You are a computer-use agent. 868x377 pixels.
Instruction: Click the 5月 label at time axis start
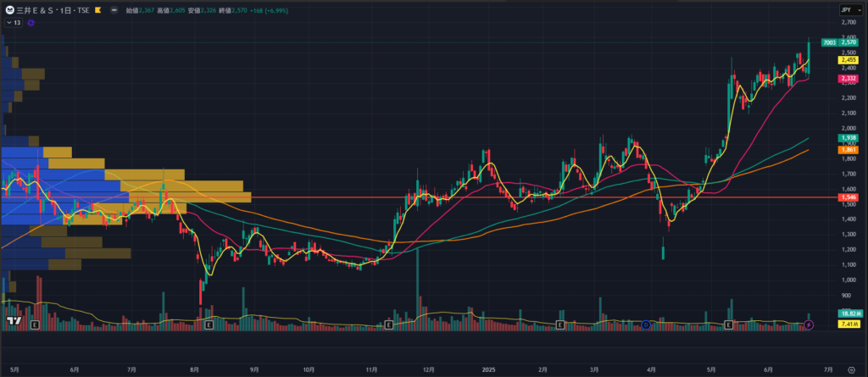click(15, 369)
